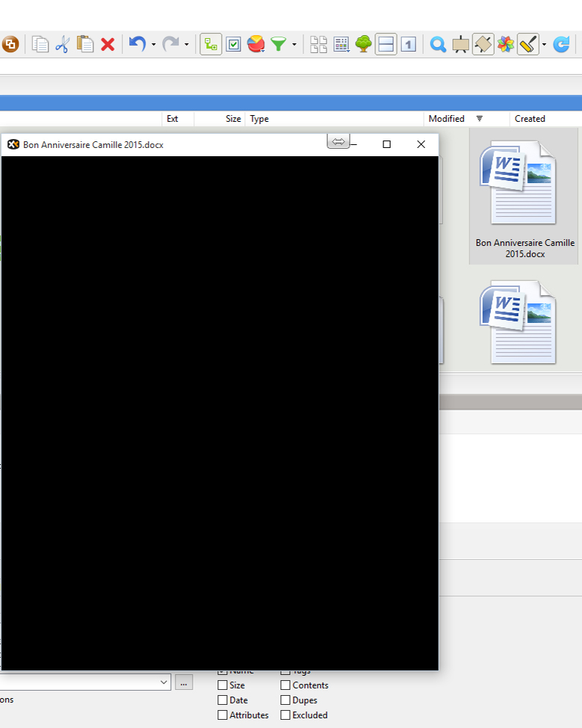Click the Undo arrow icon
The image size is (582, 728).
(x=137, y=44)
